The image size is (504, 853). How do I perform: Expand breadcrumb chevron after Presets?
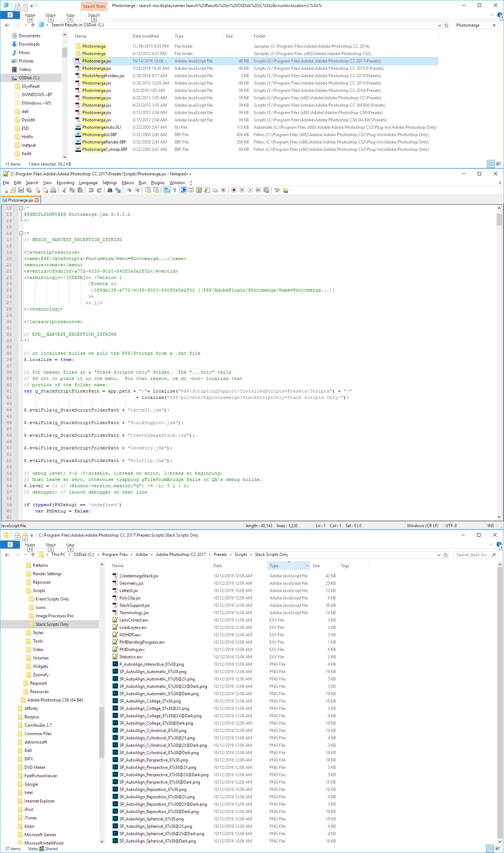[231, 555]
